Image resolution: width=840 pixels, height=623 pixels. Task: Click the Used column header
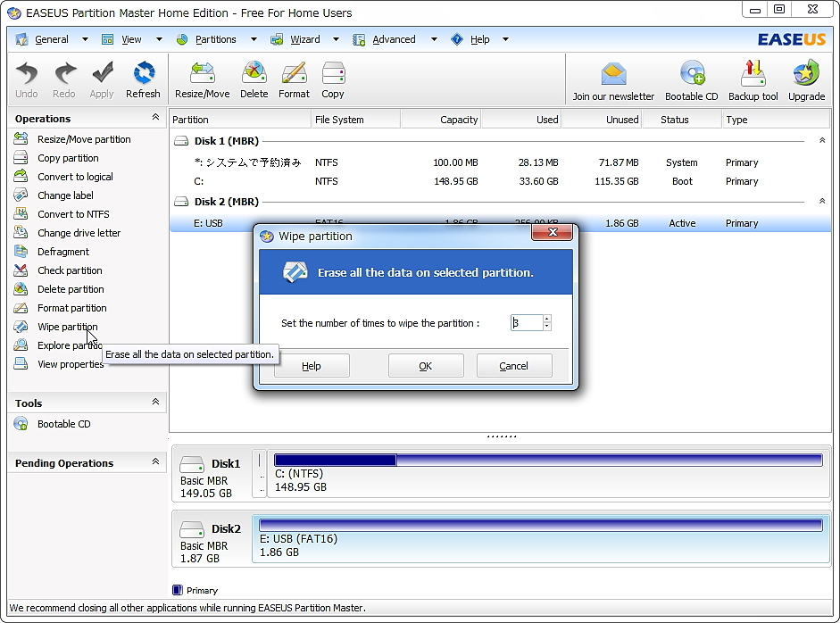[x=521, y=120]
